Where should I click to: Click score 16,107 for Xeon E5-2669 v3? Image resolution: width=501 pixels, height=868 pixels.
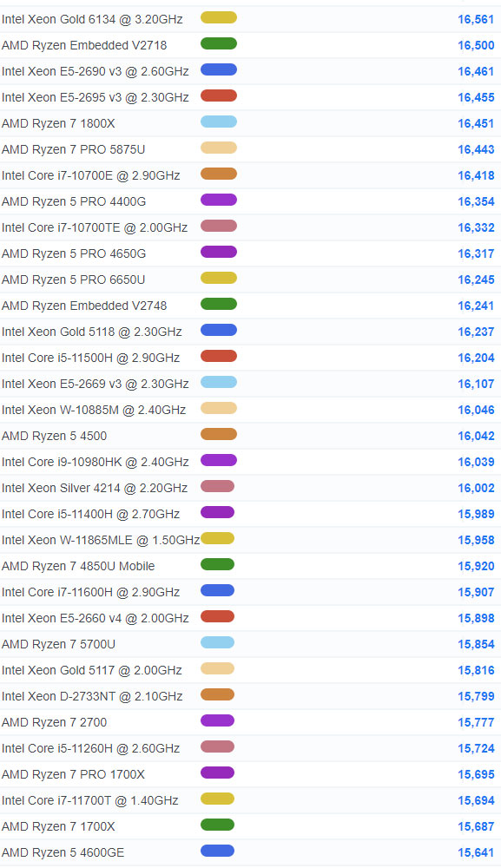(x=476, y=384)
